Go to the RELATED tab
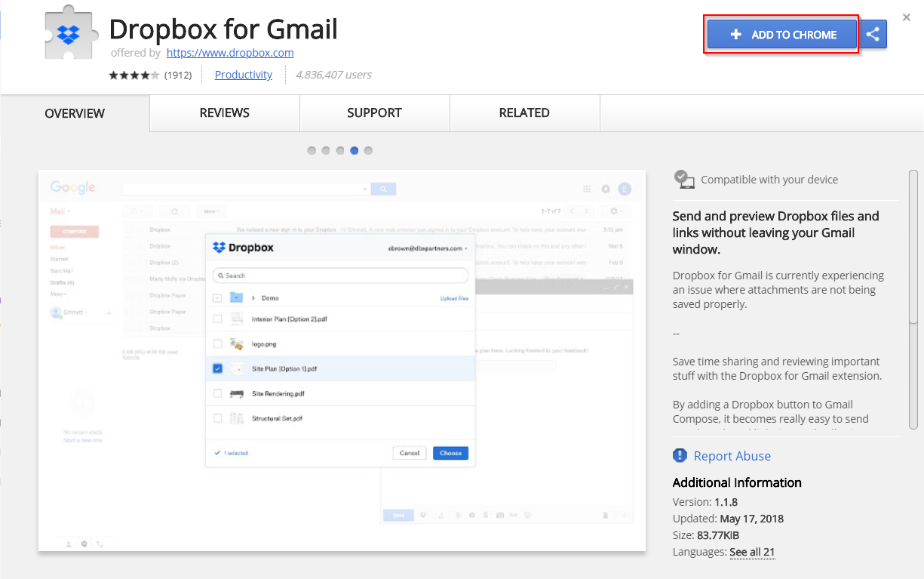This screenshot has width=924, height=579. click(x=524, y=112)
